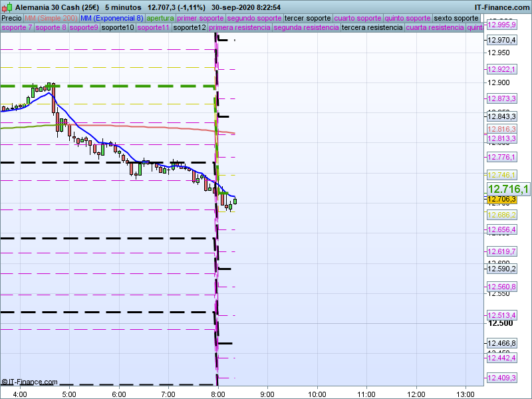Select the primera resistencia label
The image size is (532, 399).
click(239, 28)
